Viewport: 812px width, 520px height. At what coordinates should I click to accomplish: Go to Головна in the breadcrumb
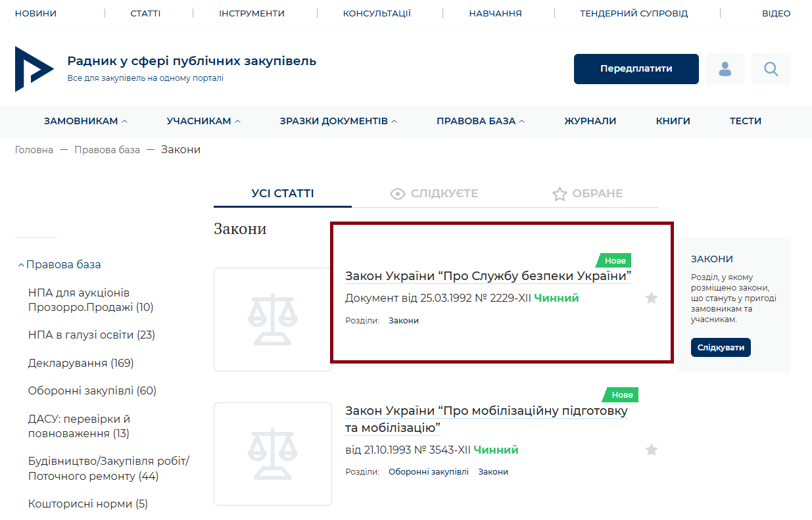click(x=34, y=150)
